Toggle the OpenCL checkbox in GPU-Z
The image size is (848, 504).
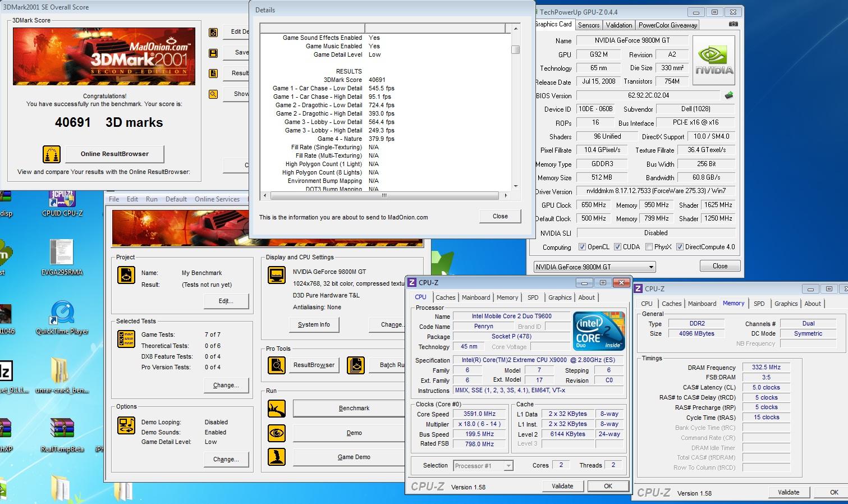(x=583, y=247)
